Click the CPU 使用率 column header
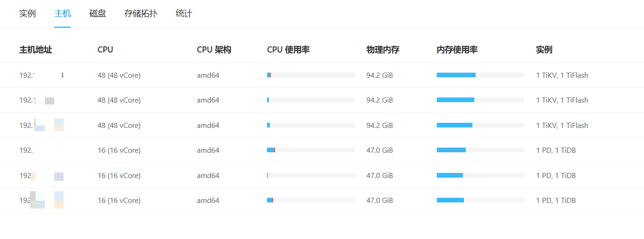644x239 pixels. click(289, 50)
